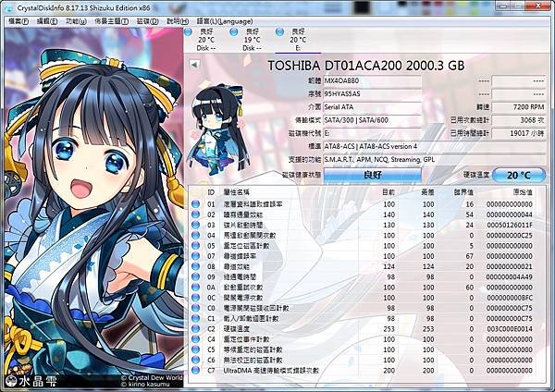Click the serial number field 95HYAS5AS
Screen dimensions: 555x392
tap(373, 94)
